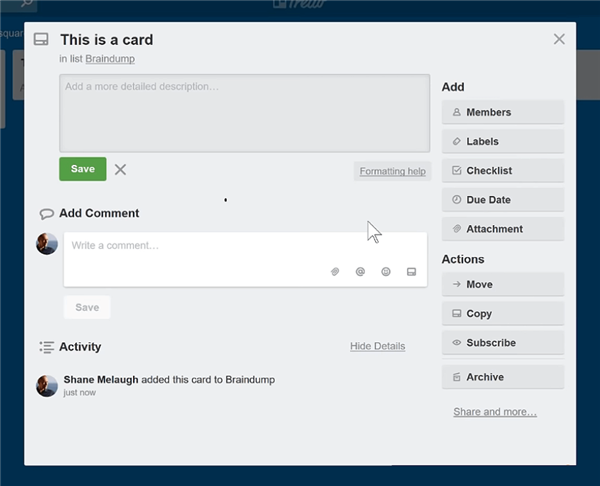The height and width of the screenshot is (486, 600).
Task: Add a Checklist to the card
Action: (502, 171)
